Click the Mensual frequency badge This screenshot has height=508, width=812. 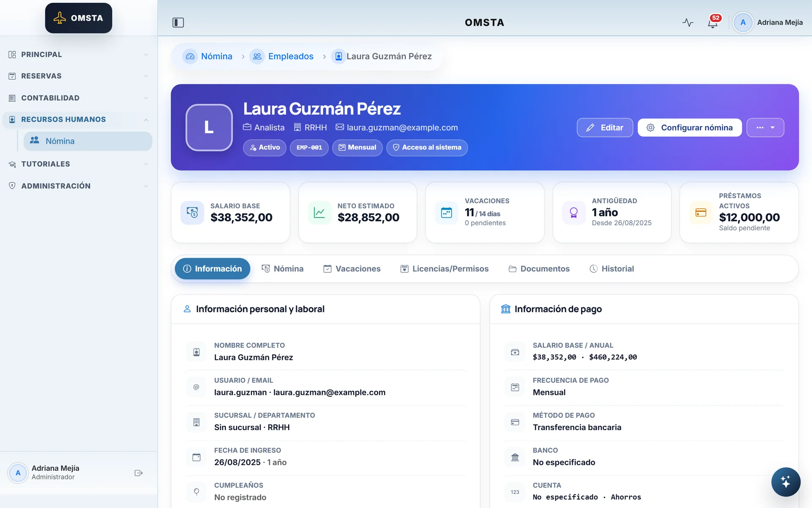pyautogui.click(x=357, y=148)
